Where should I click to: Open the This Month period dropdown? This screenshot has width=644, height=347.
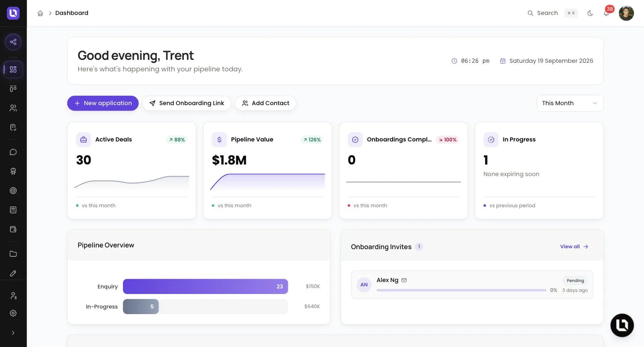[570, 103]
